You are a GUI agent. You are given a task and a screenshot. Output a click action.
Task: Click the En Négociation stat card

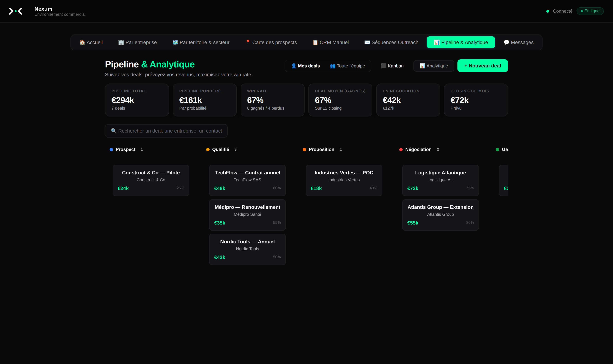click(408, 100)
